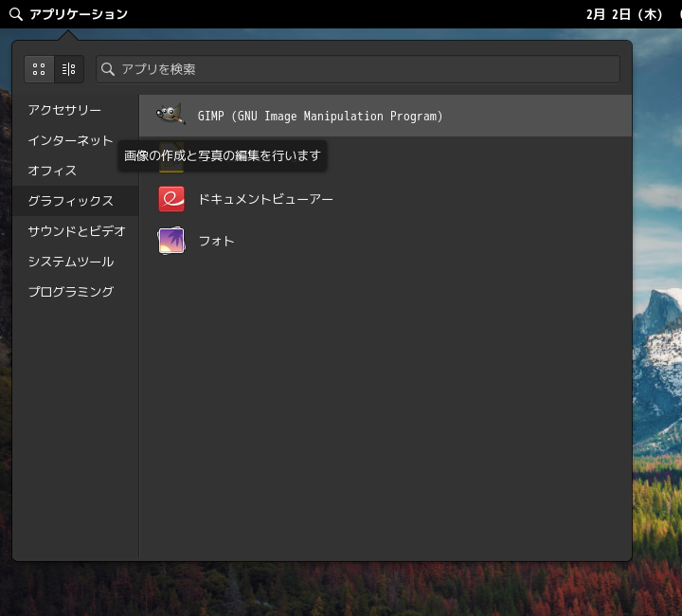Screen dimensions: 682x616
Task: Click partially hidden app icon under tooltip
Action: (171, 157)
